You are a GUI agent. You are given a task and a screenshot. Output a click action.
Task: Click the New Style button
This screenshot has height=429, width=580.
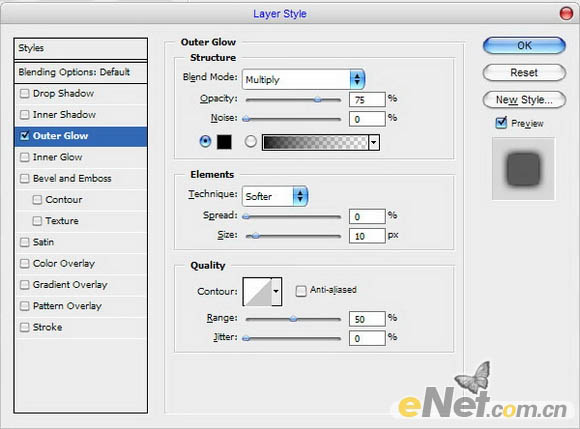pyautogui.click(x=524, y=99)
